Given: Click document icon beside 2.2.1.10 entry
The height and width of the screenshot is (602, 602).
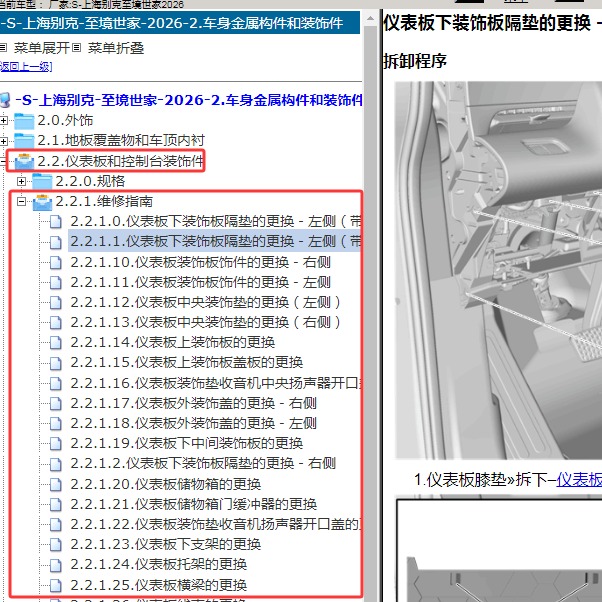Looking at the screenshot, I should (x=56, y=263).
